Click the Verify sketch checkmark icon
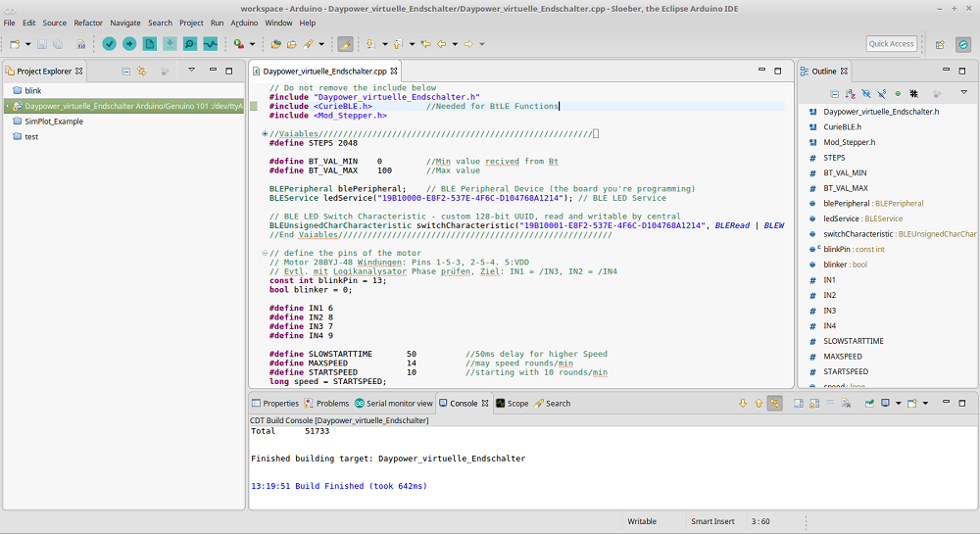The width and height of the screenshot is (980, 534). [110, 44]
